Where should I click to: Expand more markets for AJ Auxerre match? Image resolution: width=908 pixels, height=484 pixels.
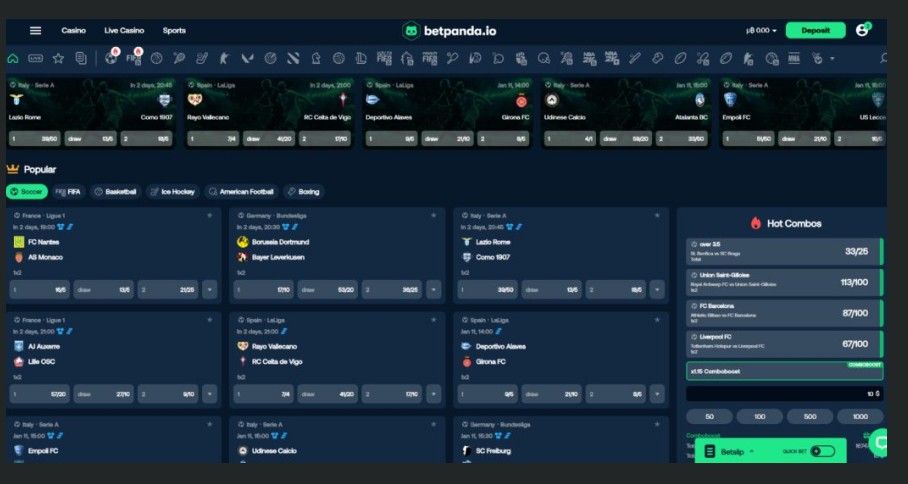point(210,394)
